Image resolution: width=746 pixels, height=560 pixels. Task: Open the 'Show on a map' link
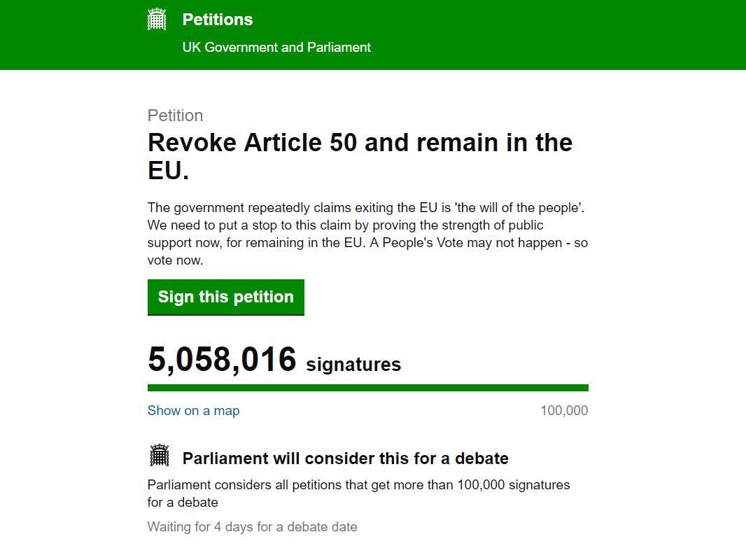[x=193, y=411]
